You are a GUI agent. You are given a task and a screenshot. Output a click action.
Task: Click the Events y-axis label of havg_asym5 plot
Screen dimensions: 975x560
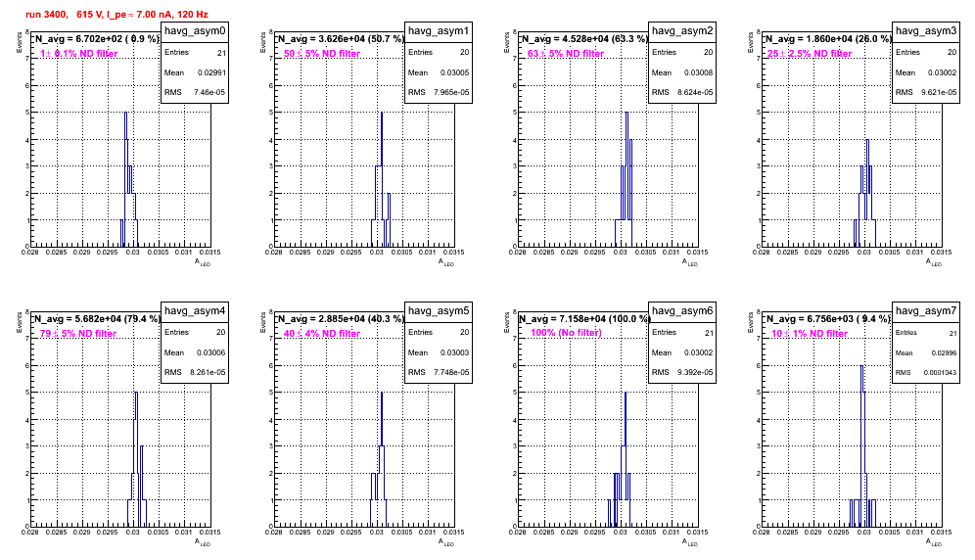pyautogui.click(x=262, y=321)
